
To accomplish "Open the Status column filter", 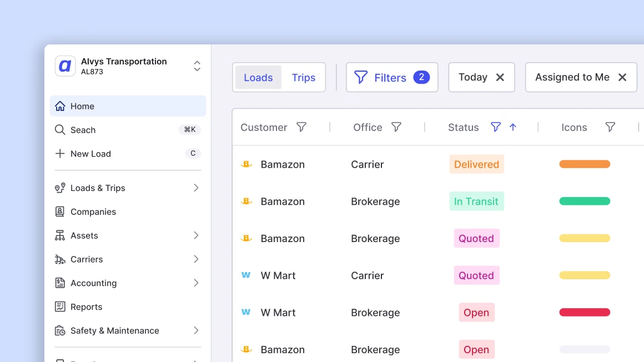I will (496, 127).
